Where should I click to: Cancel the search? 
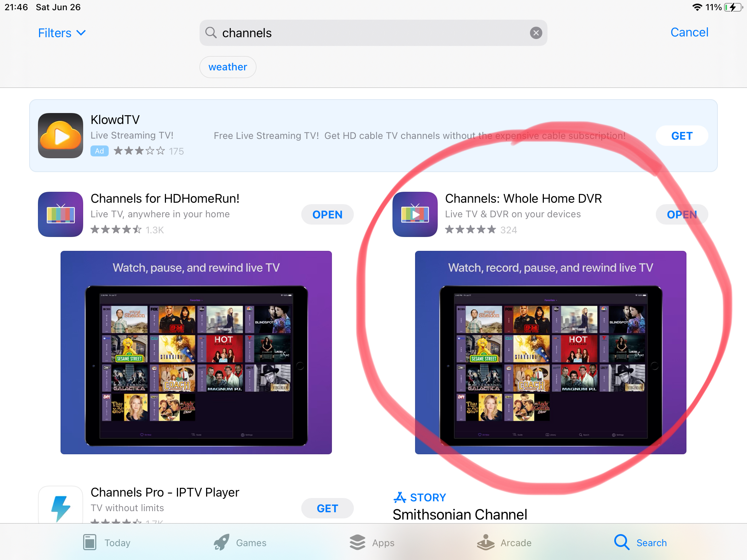(x=689, y=32)
